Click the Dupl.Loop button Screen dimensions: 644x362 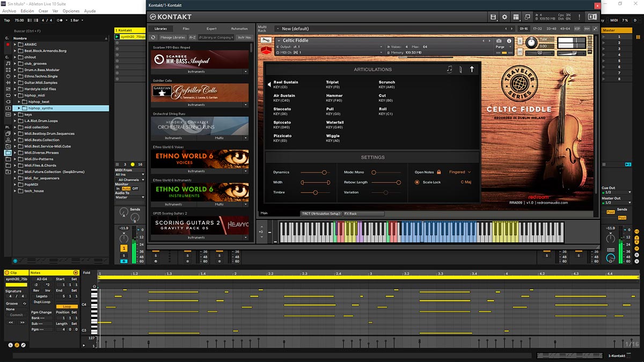pyautogui.click(x=42, y=302)
